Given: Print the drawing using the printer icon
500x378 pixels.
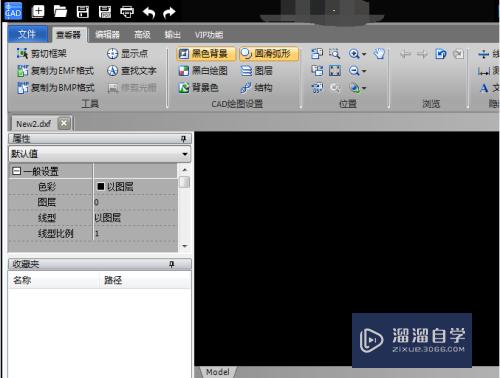Looking at the screenshot, I should pos(127,12).
